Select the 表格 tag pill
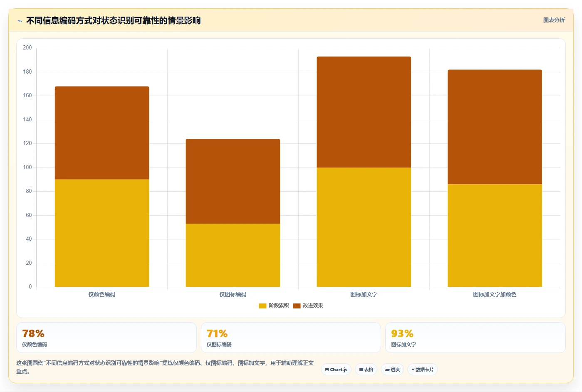This screenshot has height=392, width=582. (366, 370)
